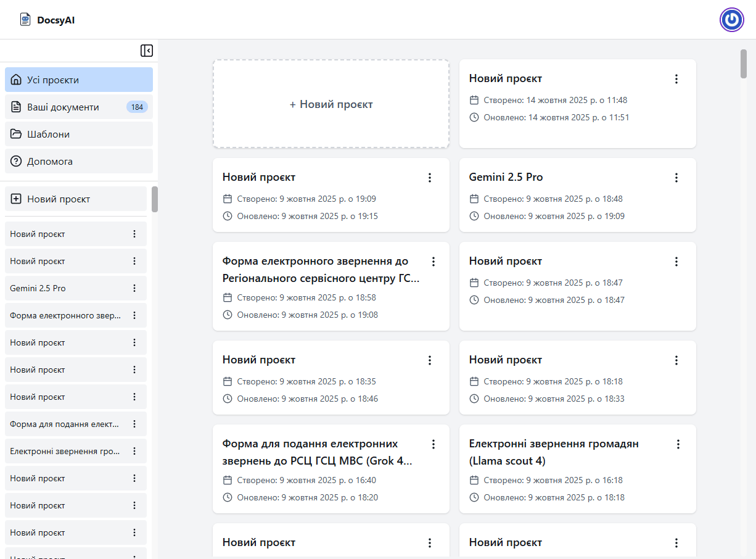The height and width of the screenshot is (559, 756).
Task: Open options for Llama scout 4 card
Action: point(678,444)
